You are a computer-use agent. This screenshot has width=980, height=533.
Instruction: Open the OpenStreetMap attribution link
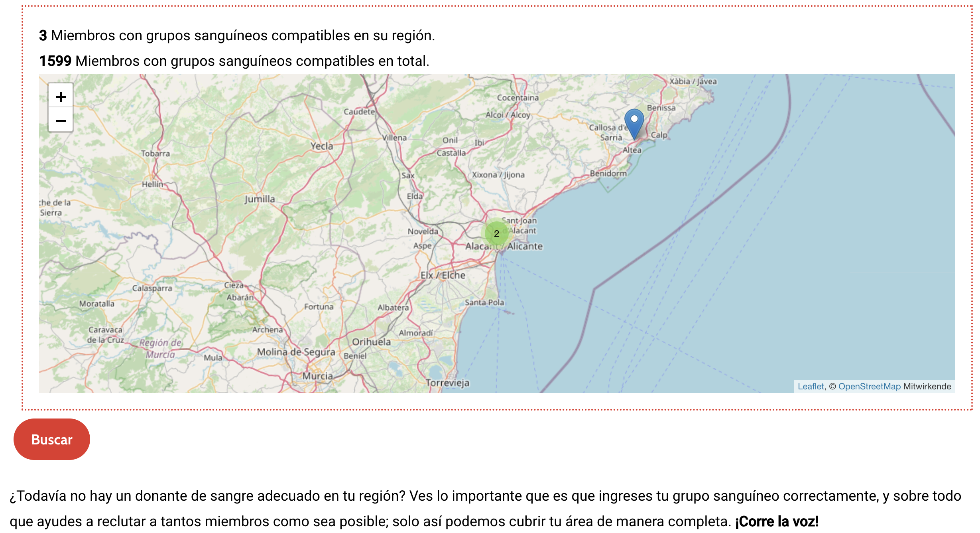(869, 386)
